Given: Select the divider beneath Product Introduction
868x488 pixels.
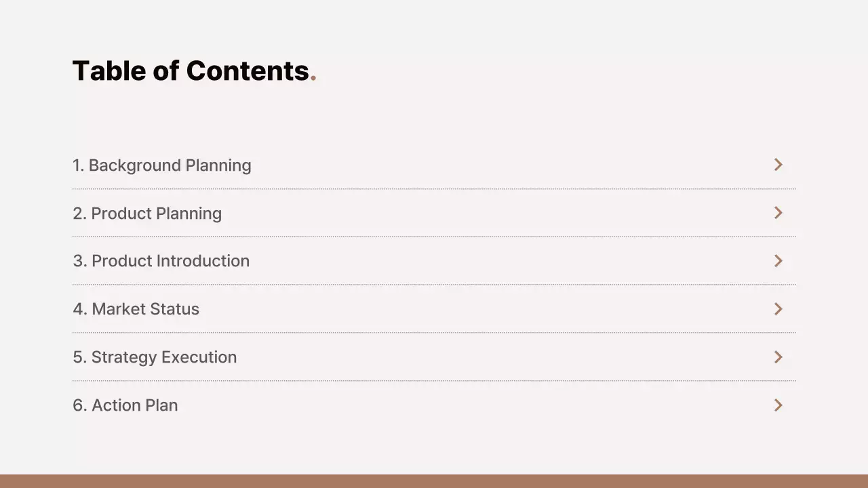Looking at the screenshot, I should click(434, 285).
